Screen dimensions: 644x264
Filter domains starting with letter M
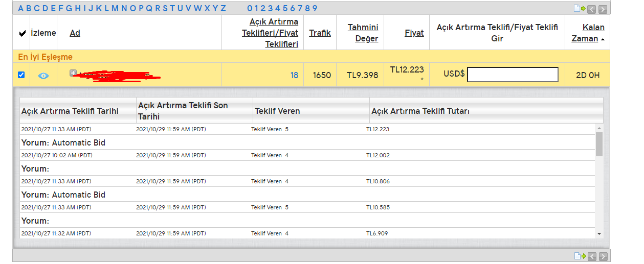coord(115,8)
